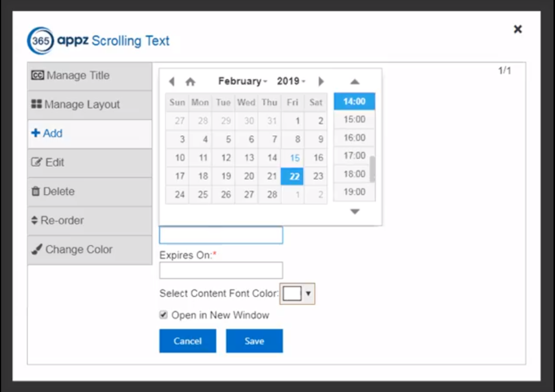
Task: Close the Scrolling Text dialog
Action: point(518,29)
